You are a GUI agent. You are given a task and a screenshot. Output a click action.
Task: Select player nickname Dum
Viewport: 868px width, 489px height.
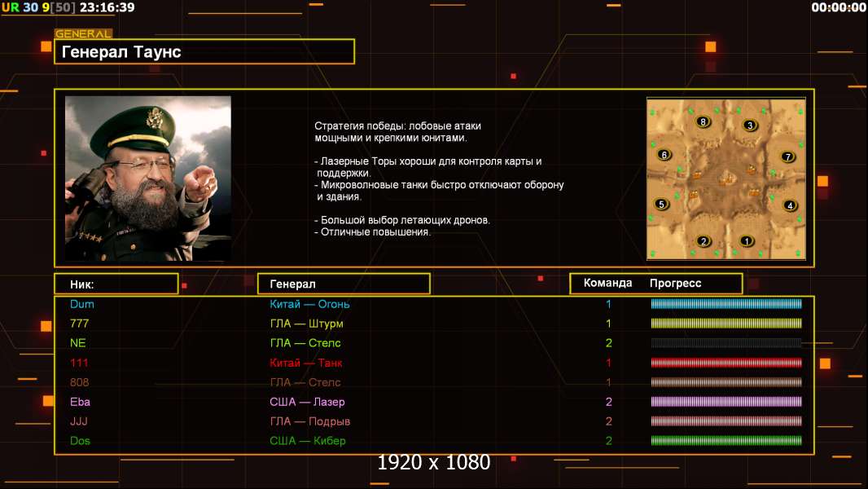[x=82, y=304]
